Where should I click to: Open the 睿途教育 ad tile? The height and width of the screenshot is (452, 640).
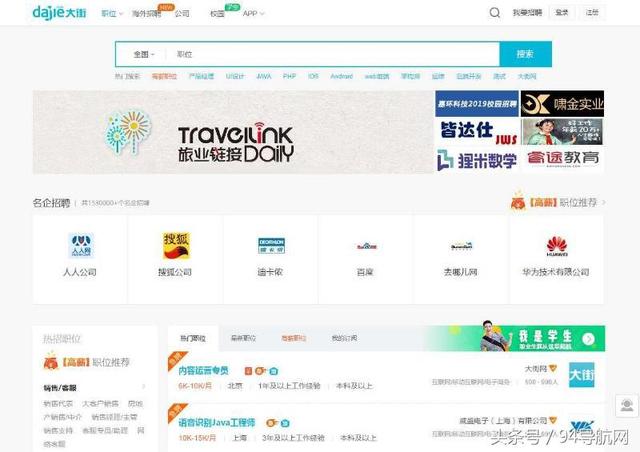pyautogui.click(x=562, y=160)
